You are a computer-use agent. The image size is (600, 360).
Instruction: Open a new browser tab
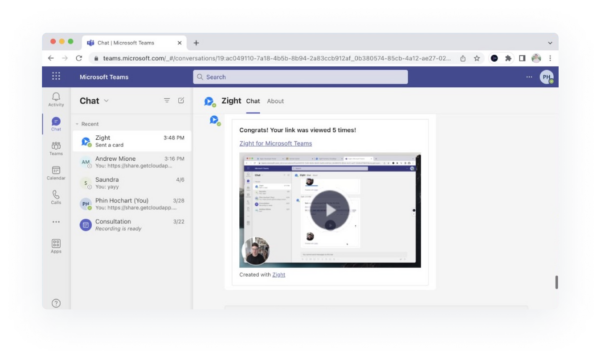pos(196,43)
